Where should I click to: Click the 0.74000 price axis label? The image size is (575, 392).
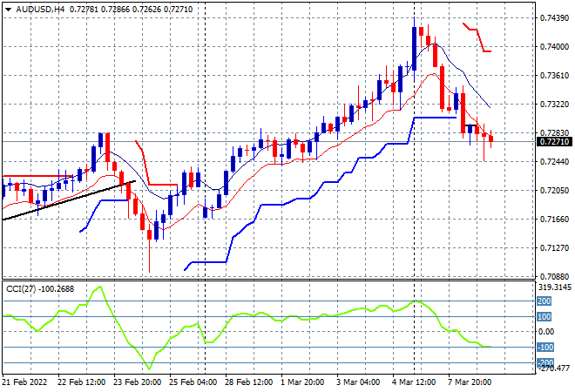pos(554,46)
